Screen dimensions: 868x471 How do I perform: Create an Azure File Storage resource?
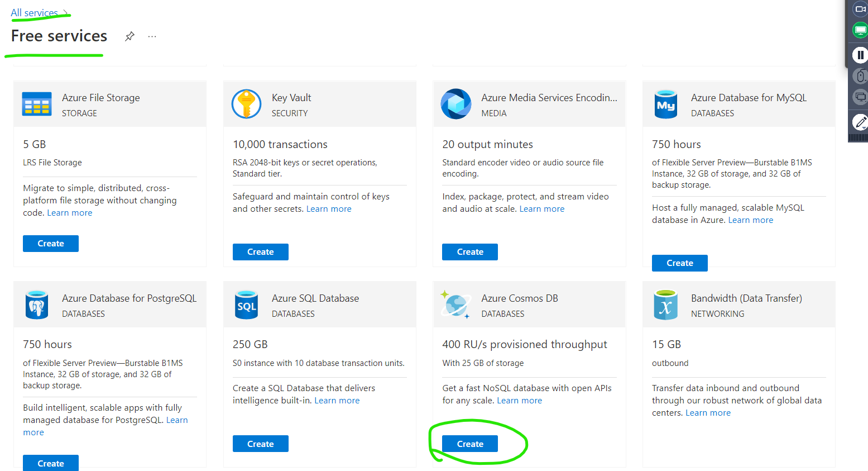pyautogui.click(x=51, y=244)
